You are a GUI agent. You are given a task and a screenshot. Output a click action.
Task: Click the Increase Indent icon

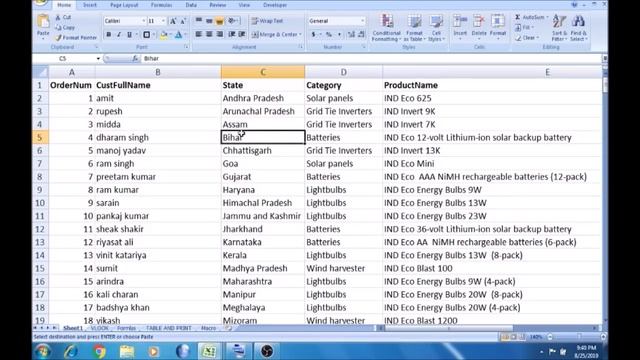[242, 34]
